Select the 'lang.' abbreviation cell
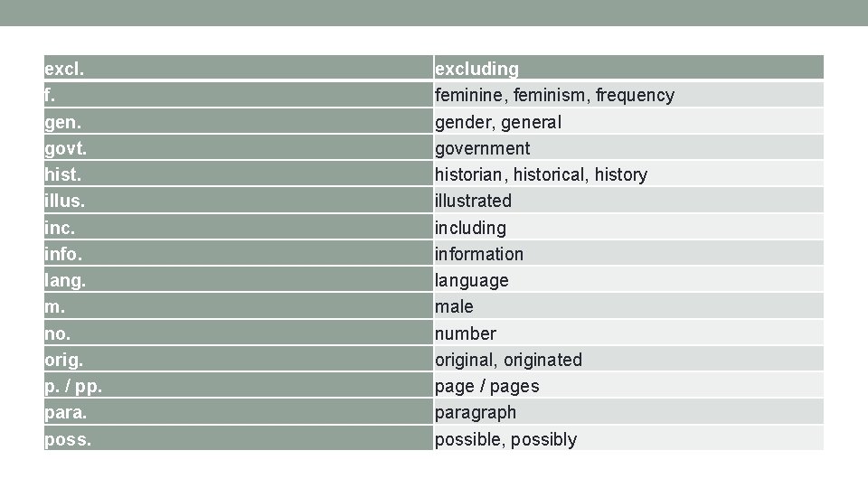Screen dimensions: 868x488 [x=65, y=280]
